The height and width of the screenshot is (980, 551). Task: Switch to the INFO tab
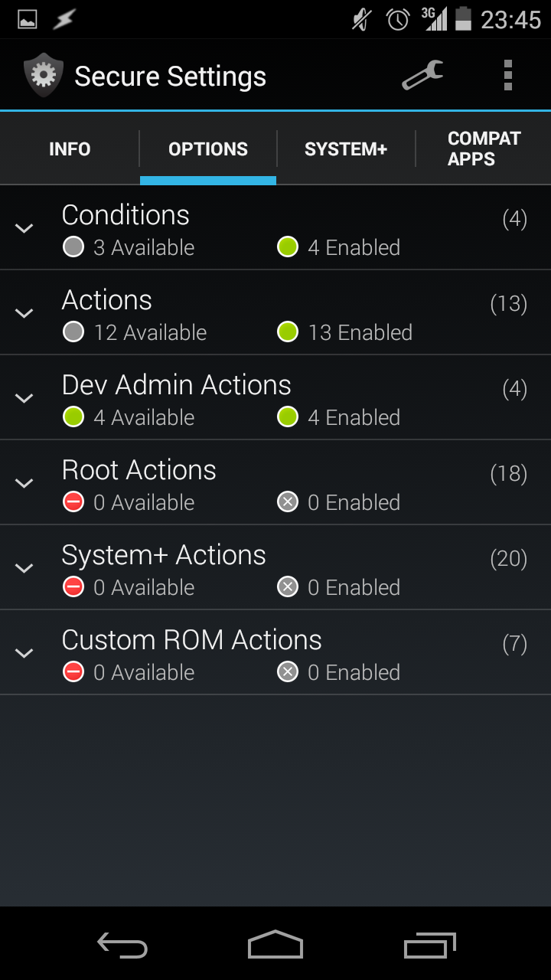pos(70,149)
